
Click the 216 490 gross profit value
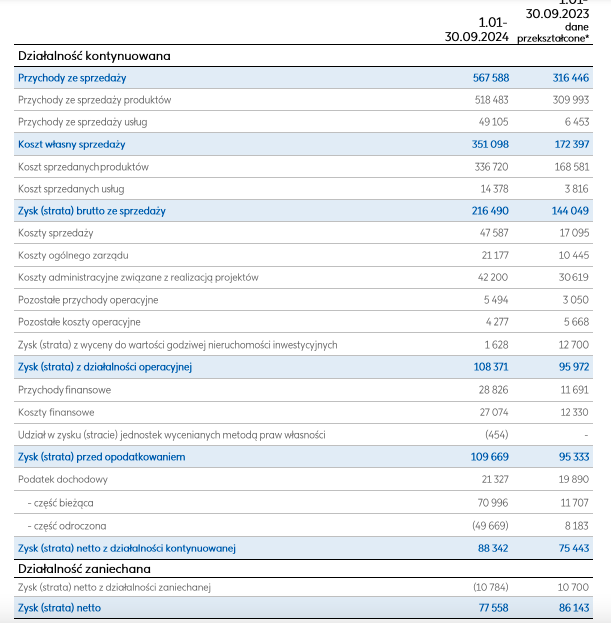pos(490,211)
